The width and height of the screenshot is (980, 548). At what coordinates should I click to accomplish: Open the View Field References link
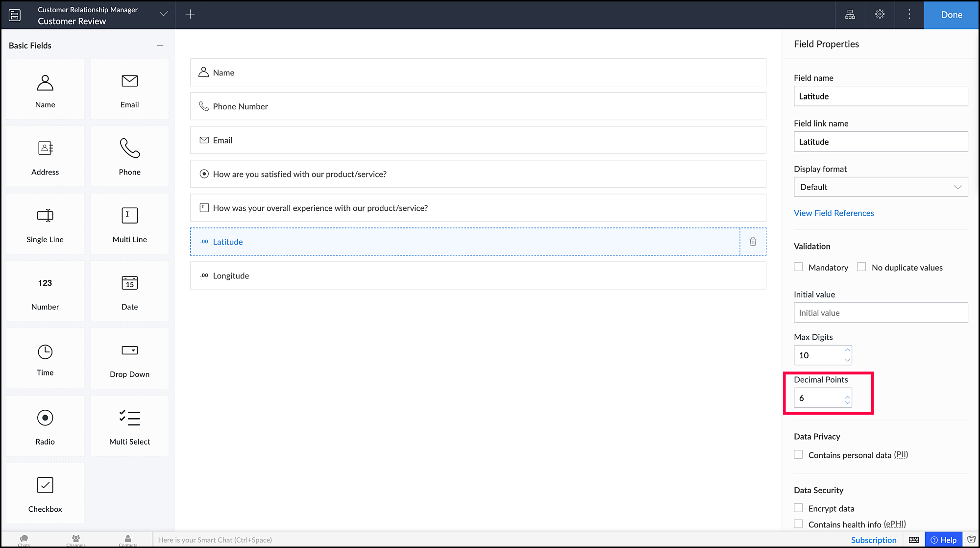coord(833,213)
